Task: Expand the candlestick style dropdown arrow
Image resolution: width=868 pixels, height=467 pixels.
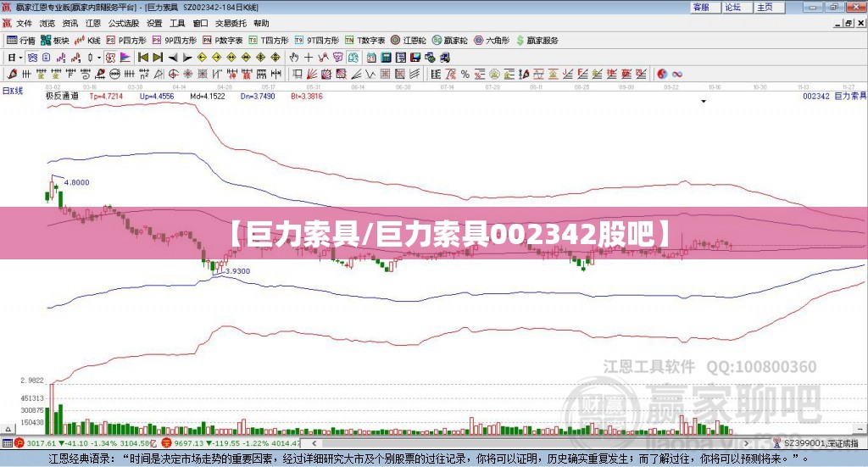Action: pyautogui.click(x=99, y=58)
